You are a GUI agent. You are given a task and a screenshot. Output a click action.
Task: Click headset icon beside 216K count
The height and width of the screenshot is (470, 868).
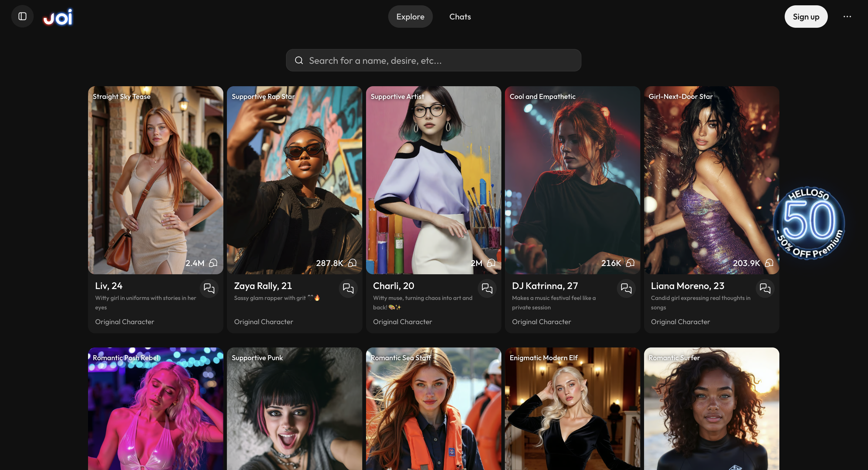630,263
